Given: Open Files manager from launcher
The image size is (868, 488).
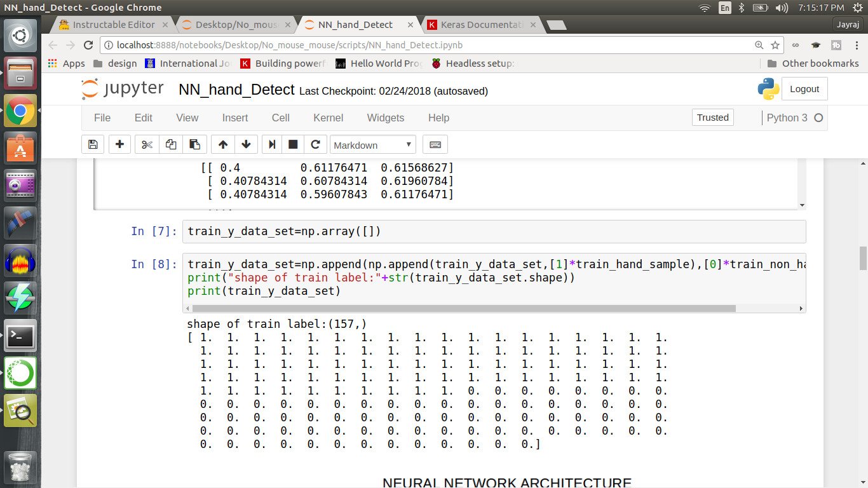Looking at the screenshot, I should coord(20,73).
